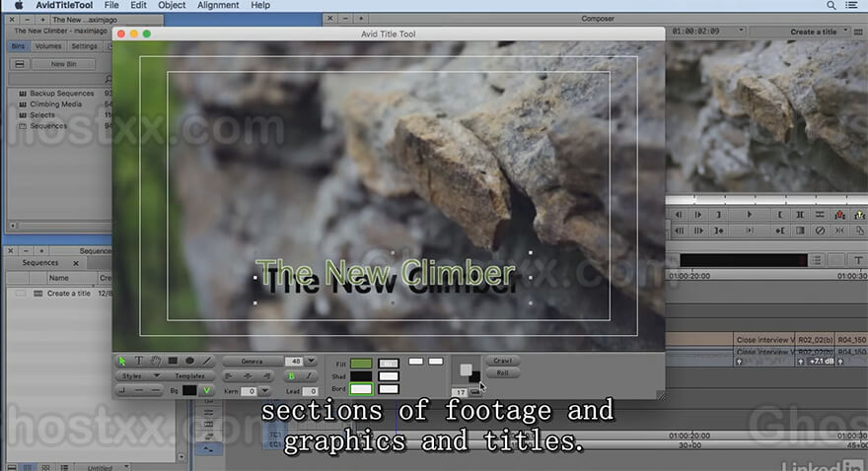Screen dimensions: 868x471
Task: Switch to Settings tab in Project window
Action: pyautogui.click(x=84, y=46)
